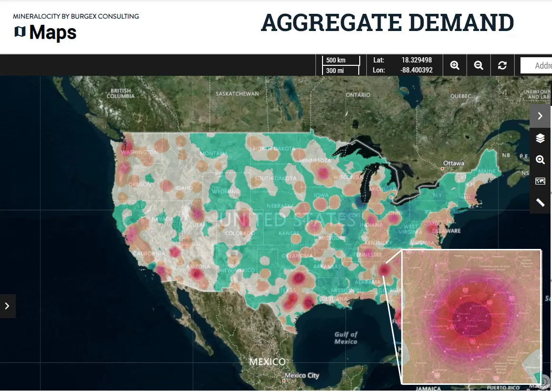
Task: Click the longitude value -88.400392
Action: point(416,70)
